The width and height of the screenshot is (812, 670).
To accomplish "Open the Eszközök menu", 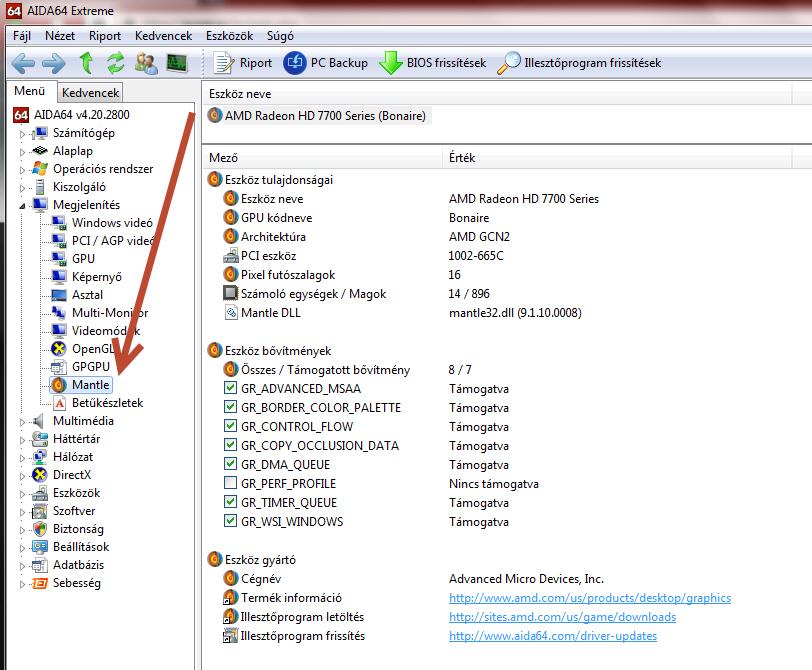I will pyautogui.click(x=229, y=36).
